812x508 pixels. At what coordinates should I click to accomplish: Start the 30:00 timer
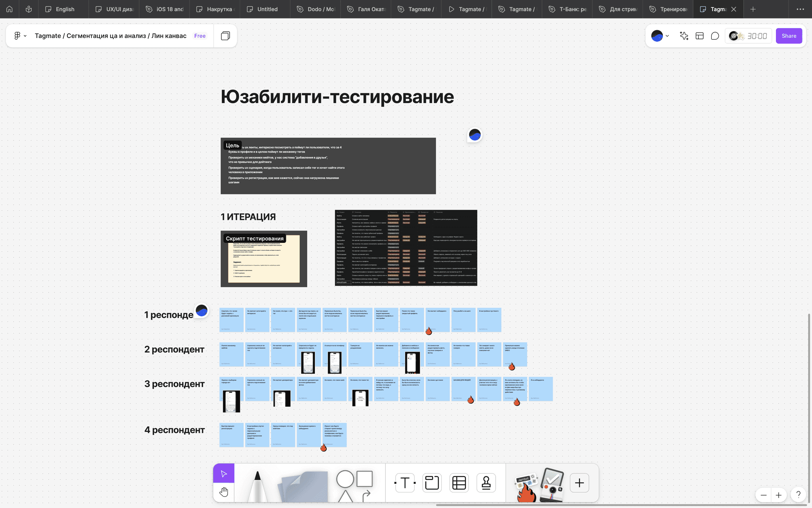click(756, 36)
